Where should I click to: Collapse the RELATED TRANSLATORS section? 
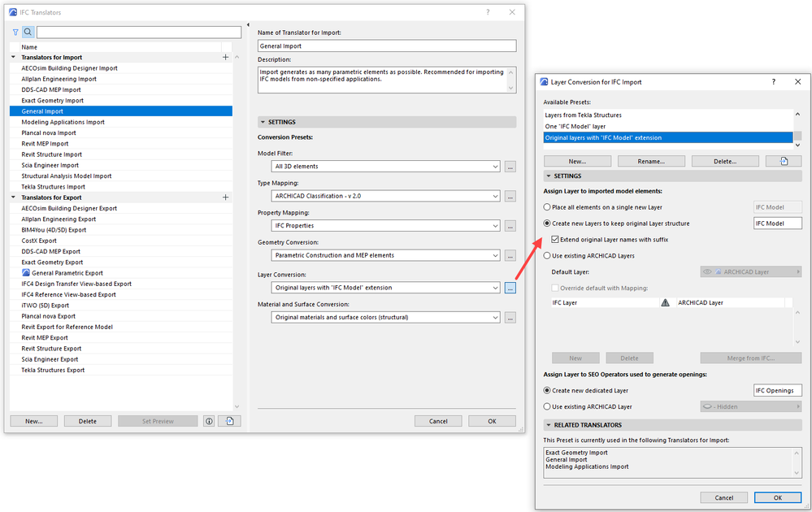tap(549, 425)
